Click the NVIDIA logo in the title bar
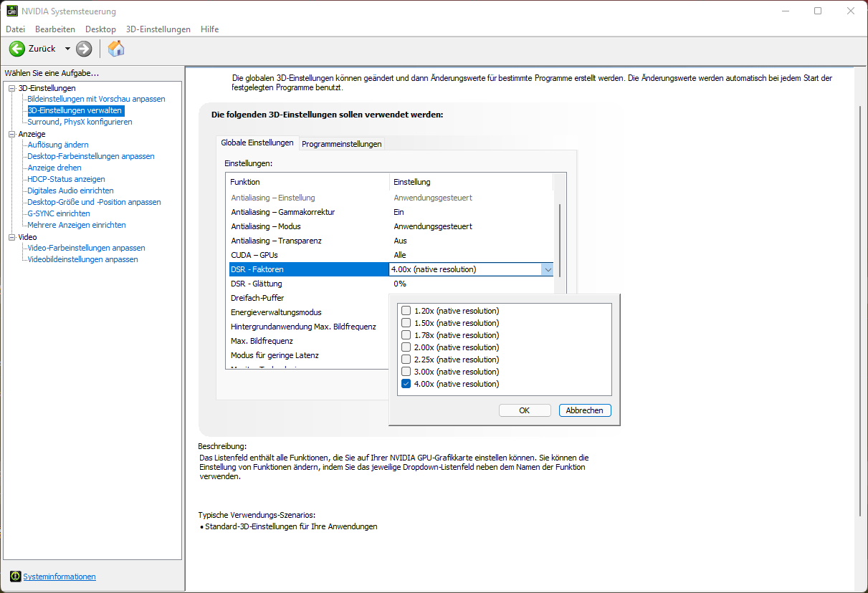 click(x=12, y=11)
